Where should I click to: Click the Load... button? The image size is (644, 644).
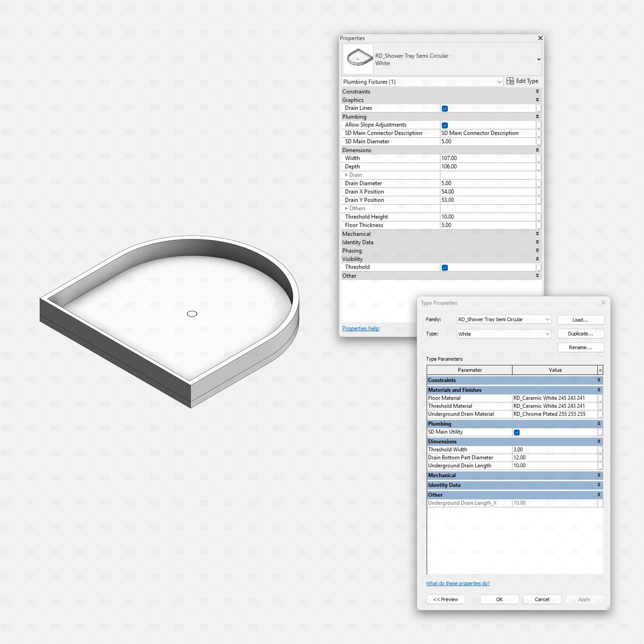580,320
